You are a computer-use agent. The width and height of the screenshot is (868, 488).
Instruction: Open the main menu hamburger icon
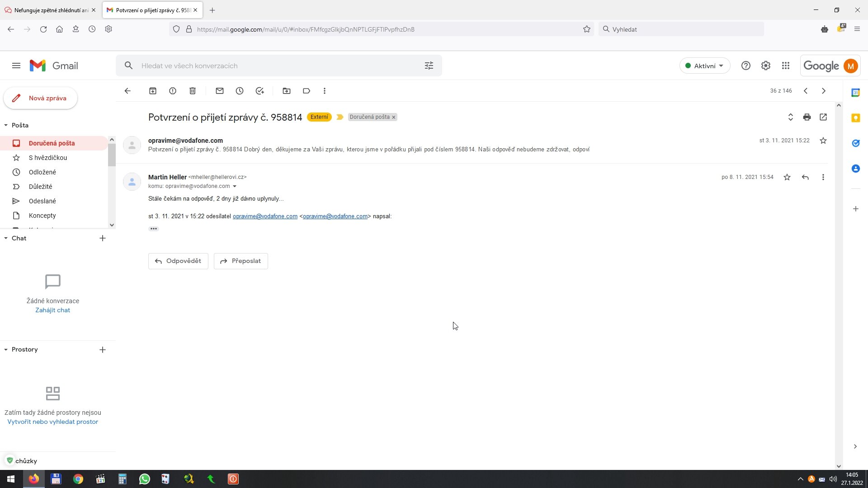tap(16, 66)
